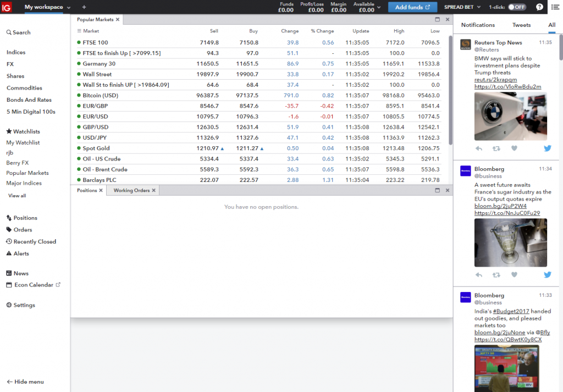Click the tweet feed scrollbar
This screenshot has height=392, width=563.
pos(561,47)
